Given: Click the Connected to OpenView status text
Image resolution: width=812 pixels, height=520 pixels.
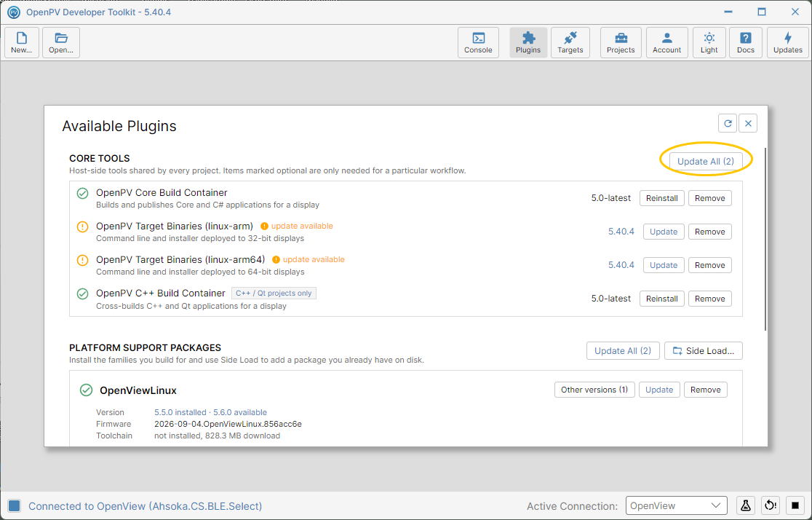Looking at the screenshot, I should point(145,506).
